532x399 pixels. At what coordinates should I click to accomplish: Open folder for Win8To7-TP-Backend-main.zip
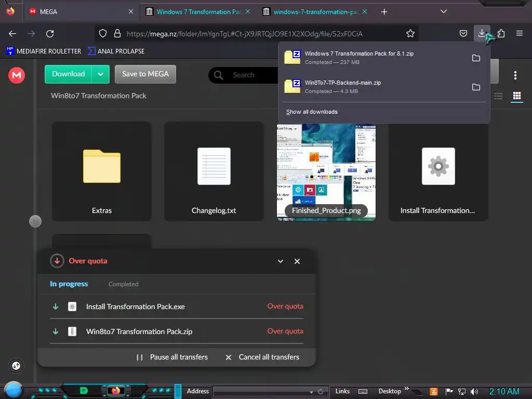476,87
